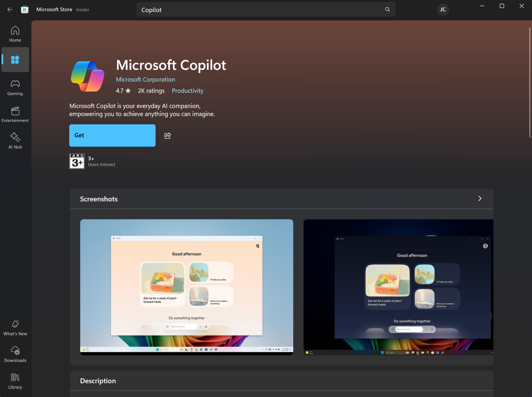Screen dimensions: 532x397
Task: Click the IARC 3+ rating badge
Action: coord(77,161)
